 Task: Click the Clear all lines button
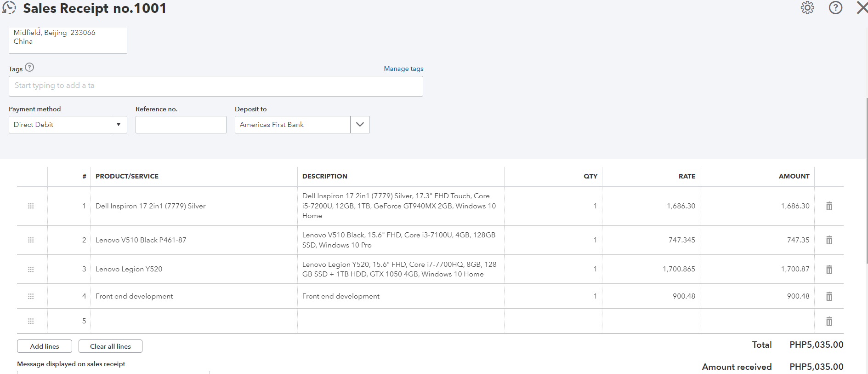[x=110, y=346]
